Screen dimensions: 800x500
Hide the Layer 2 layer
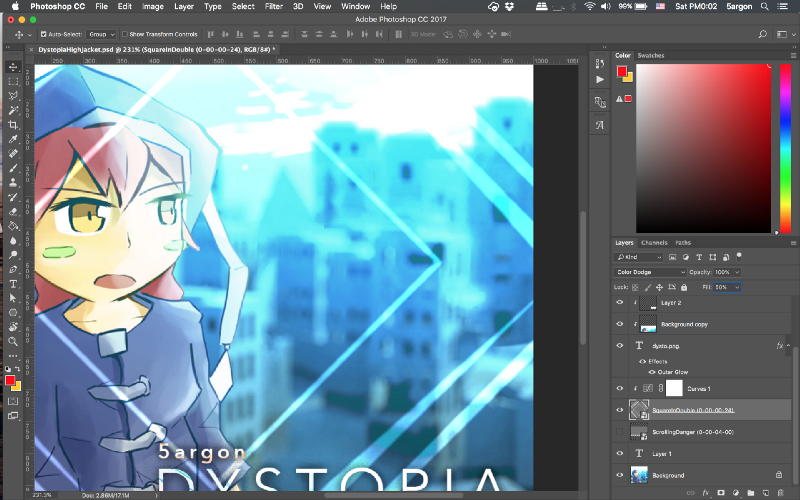click(619, 303)
